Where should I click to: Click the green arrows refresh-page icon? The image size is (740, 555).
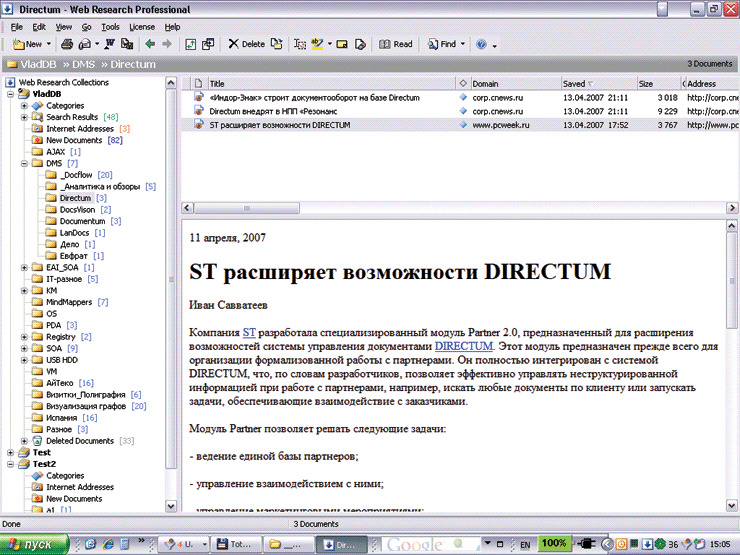pos(190,44)
